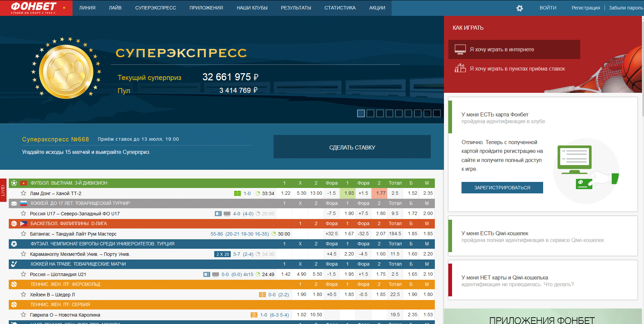The height and width of the screenshot is (324, 644).
Task: Click football icon in Vietnam division header
Action: (x=14, y=183)
